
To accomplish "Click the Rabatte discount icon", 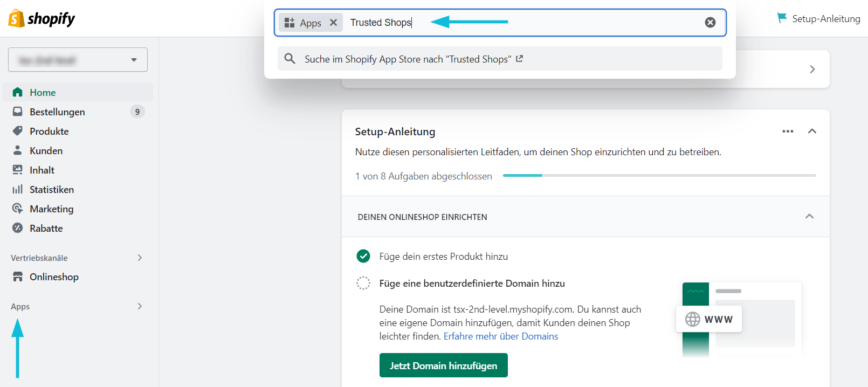I will click(x=18, y=228).
